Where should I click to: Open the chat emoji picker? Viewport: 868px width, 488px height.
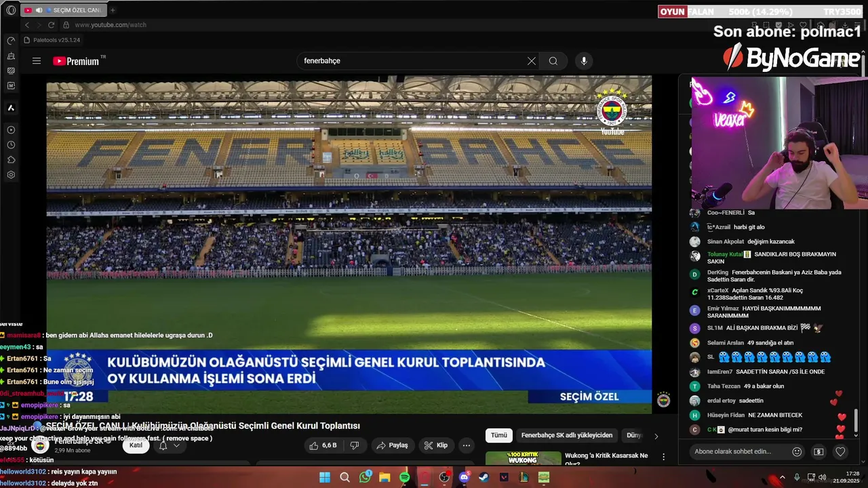click(797, 451)
